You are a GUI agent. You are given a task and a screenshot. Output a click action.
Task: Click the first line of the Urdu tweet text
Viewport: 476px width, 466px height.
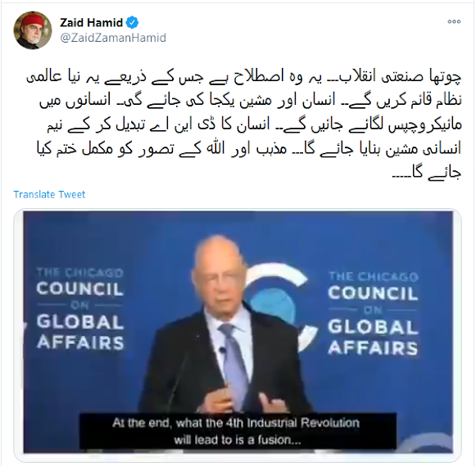point(244,77)
